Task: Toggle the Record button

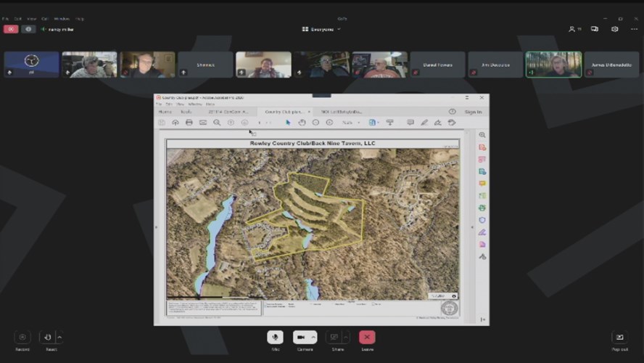Action: [22, 337]
